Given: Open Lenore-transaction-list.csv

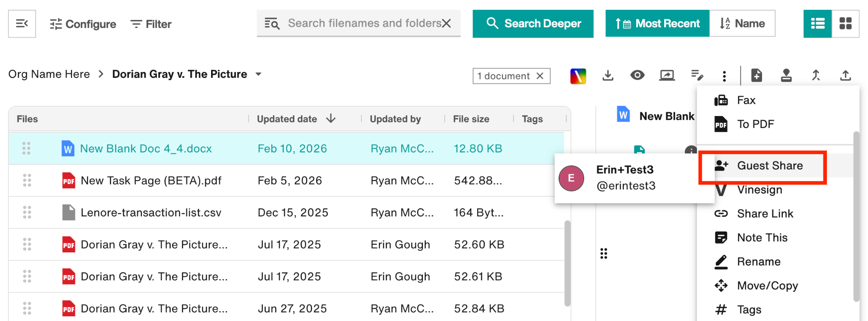Looking at the screenshot, I should 151,213.
